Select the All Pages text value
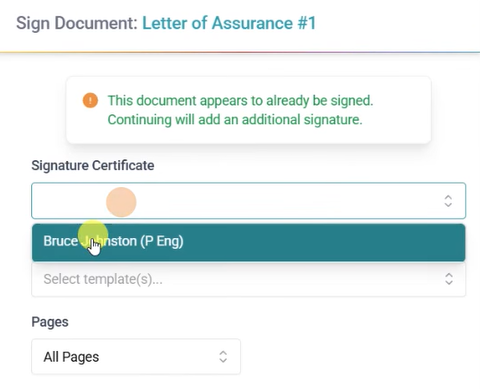The height and width of the screenshot is (389, 480). [71, 357]
